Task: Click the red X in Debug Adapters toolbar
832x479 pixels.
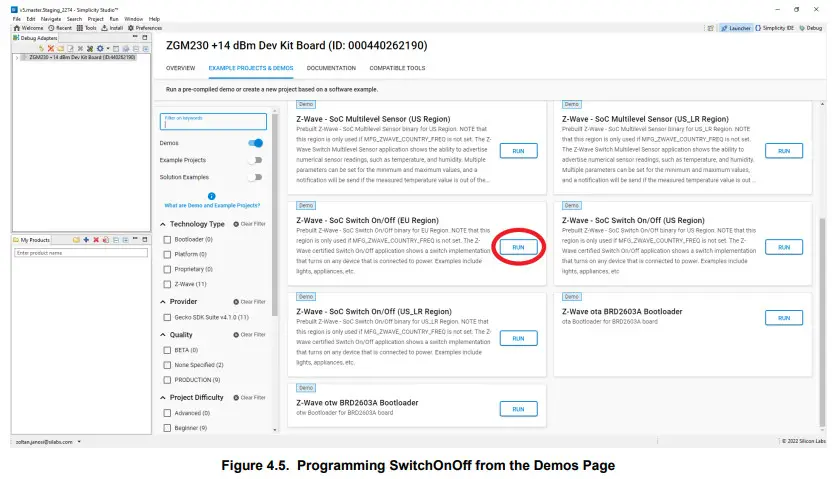Action: (51, 48)
